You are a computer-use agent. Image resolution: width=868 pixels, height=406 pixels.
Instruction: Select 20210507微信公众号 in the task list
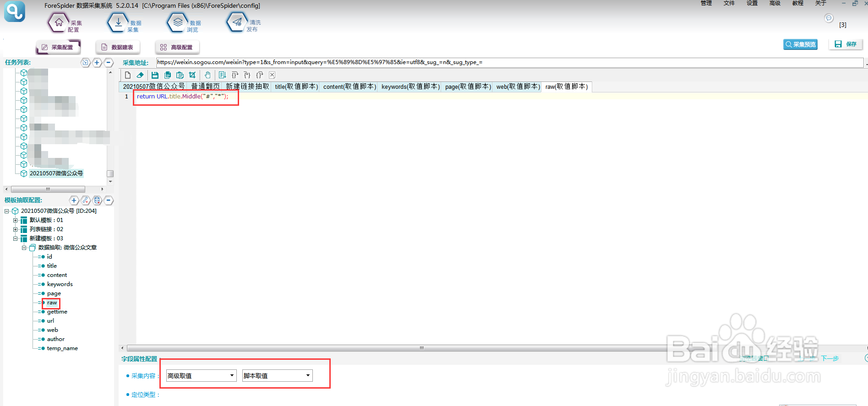click(56, 173)
